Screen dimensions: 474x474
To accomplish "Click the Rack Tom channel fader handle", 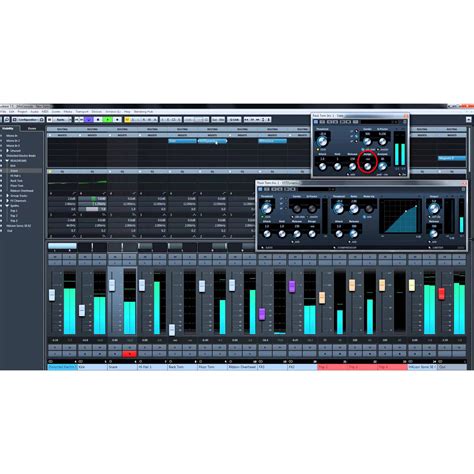I will pyautogui.click(x=172, y=330).
